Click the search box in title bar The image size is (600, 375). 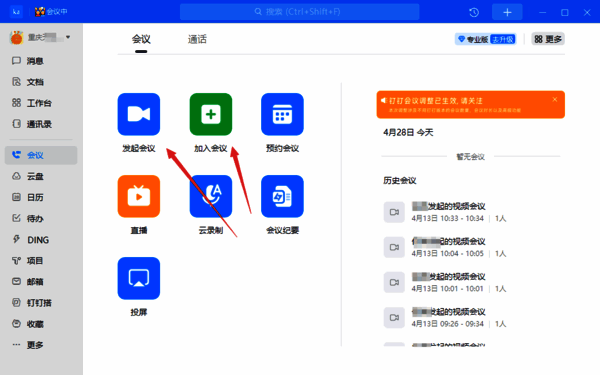coord(300,12)
